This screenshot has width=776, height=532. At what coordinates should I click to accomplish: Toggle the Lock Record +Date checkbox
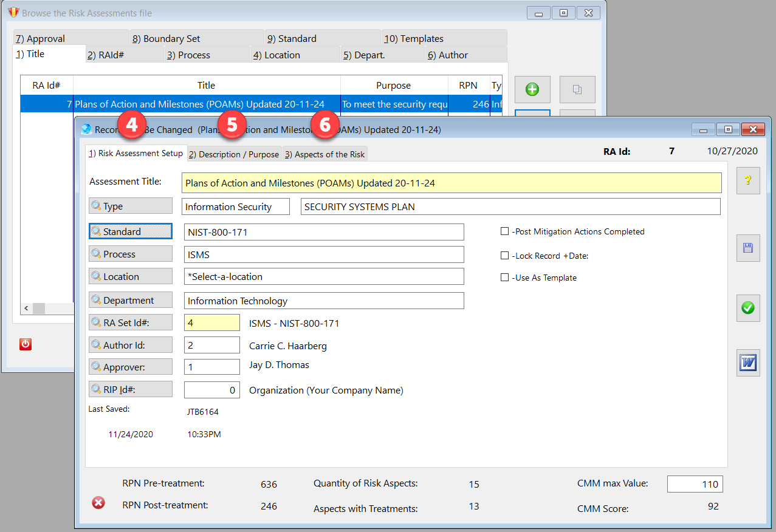[504, 256]
